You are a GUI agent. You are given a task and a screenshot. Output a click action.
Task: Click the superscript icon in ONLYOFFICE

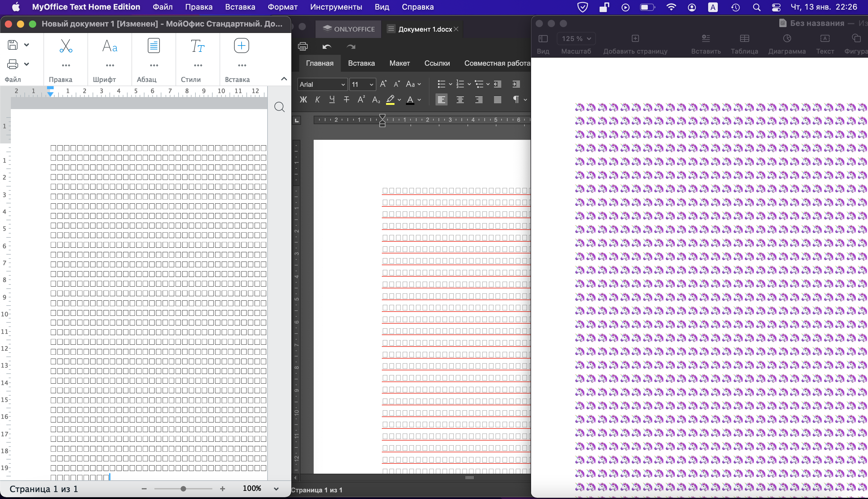pos(361,100)
